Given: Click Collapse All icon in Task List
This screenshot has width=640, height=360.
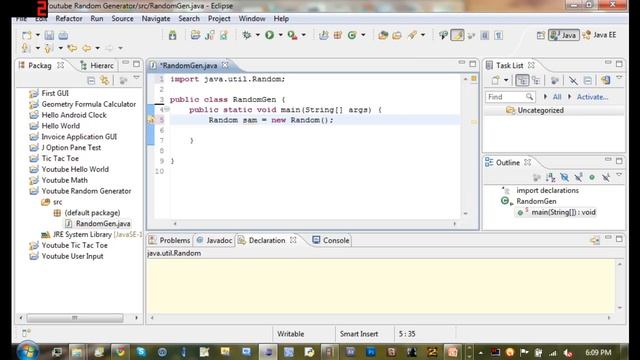Looking at the screenshot, I should 587,80.
